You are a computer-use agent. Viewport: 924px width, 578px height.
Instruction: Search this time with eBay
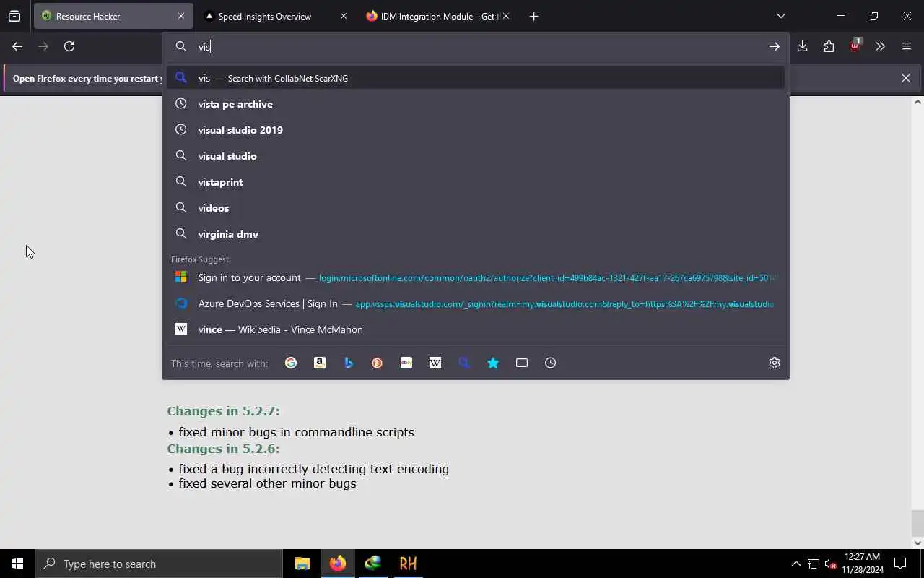pos(406,363)
